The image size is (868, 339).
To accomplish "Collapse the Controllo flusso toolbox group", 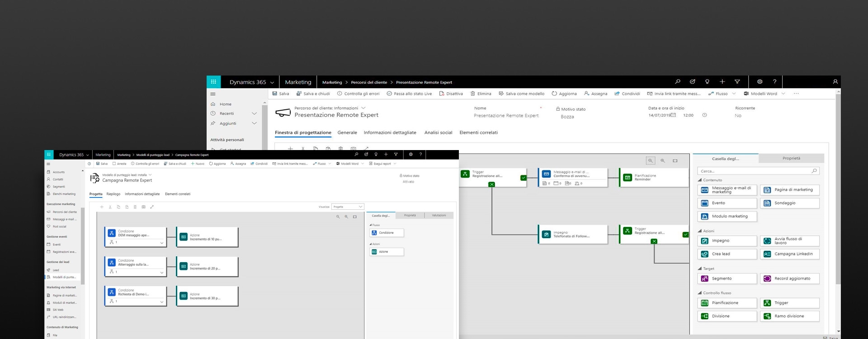I will tap(700, 293).
